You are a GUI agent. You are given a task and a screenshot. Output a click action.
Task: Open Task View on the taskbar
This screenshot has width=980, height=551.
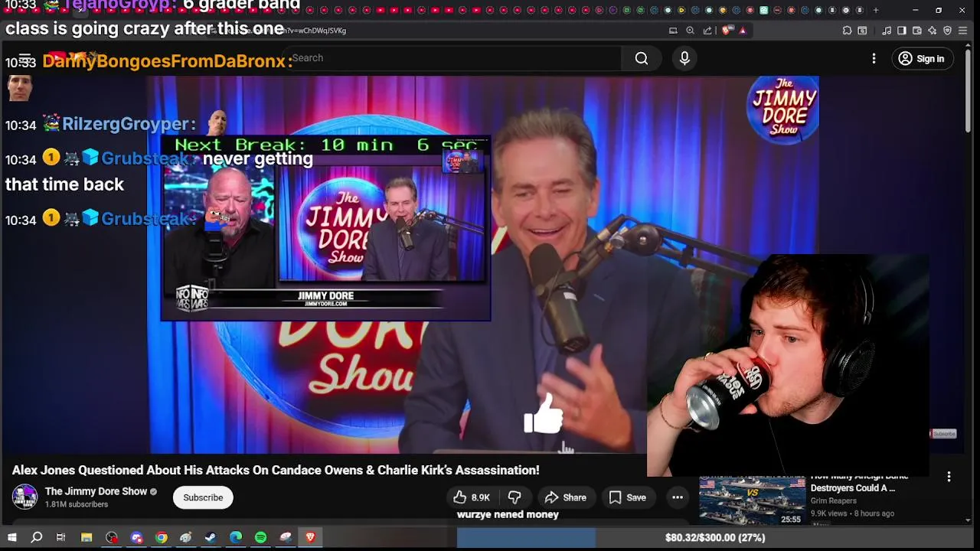coord(60,537)
